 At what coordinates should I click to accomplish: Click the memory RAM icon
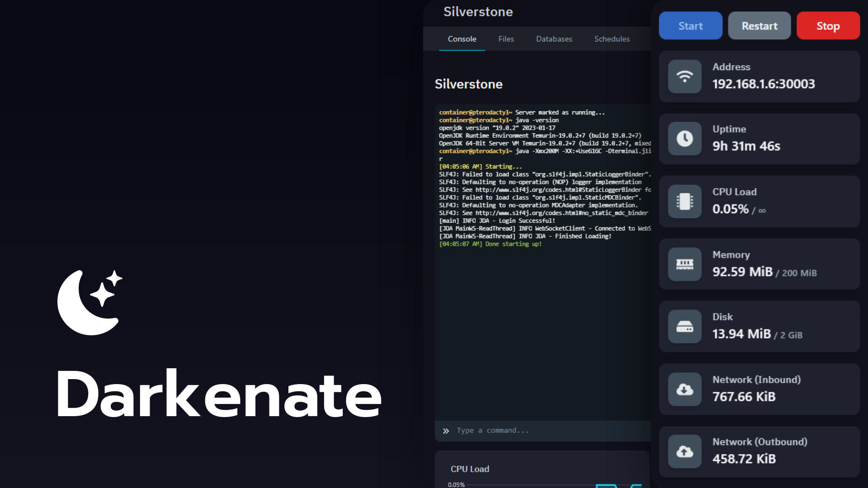pyautogui.click(x=684, y=264)
